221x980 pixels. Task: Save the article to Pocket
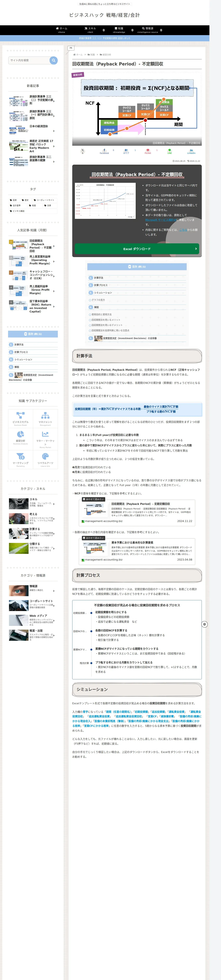148,151
